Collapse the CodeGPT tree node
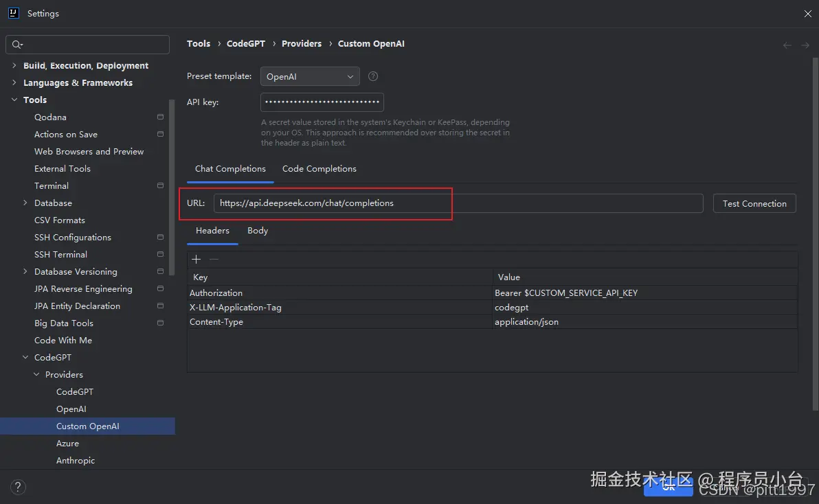 [x=25, y=357]
